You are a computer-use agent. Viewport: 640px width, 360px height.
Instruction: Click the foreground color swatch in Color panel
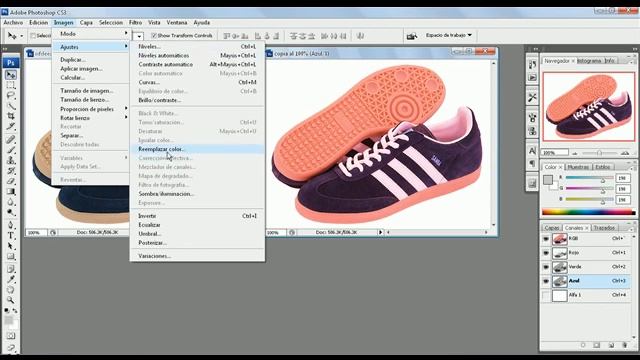(548, 180)
